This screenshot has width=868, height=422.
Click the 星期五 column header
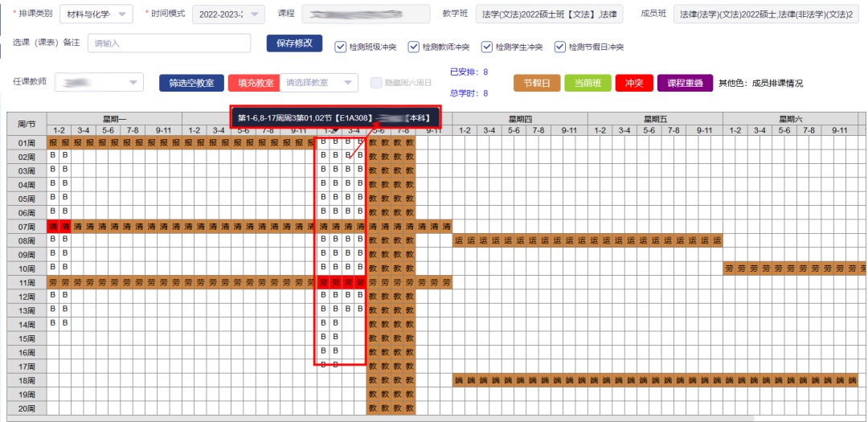click(x=655, y=119)
